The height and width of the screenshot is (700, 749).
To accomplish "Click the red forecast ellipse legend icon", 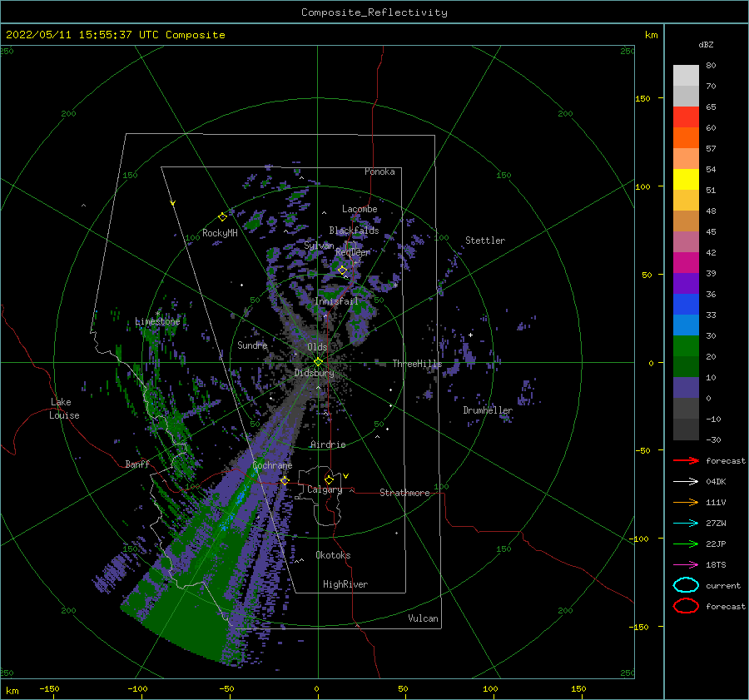I will coord(686,606).
